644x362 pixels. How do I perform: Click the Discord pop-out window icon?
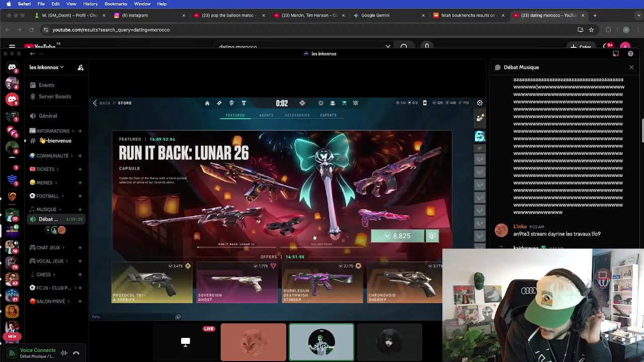click(616, 54)
